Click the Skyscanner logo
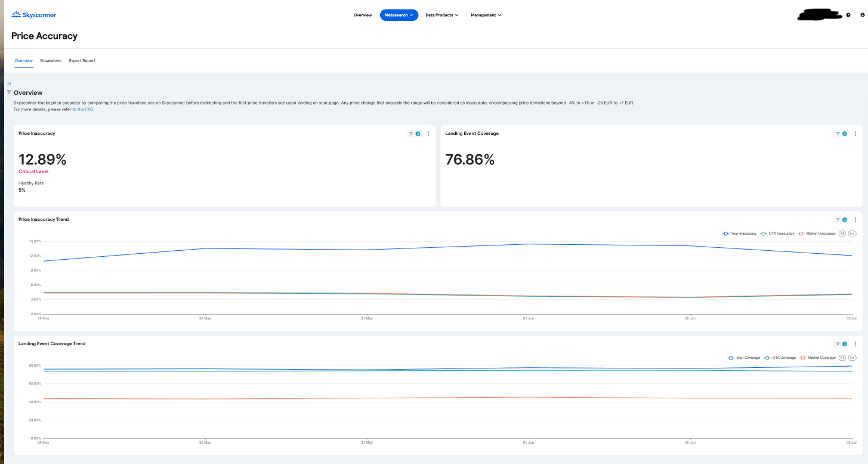Screen dimensions: 868x464 (33, 15)
